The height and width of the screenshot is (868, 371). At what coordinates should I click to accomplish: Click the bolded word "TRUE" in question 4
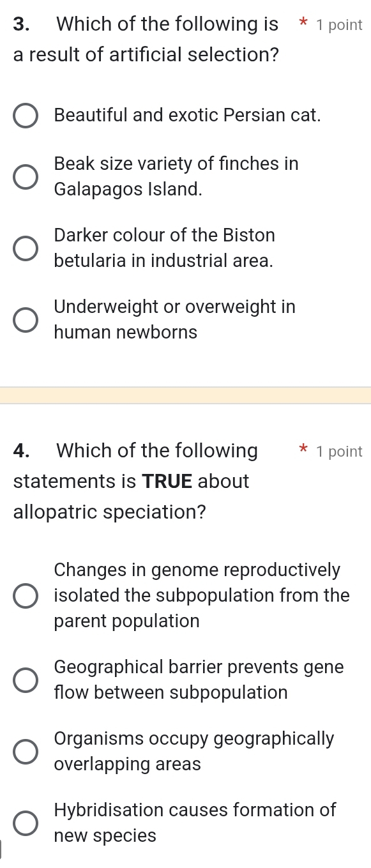168,481
